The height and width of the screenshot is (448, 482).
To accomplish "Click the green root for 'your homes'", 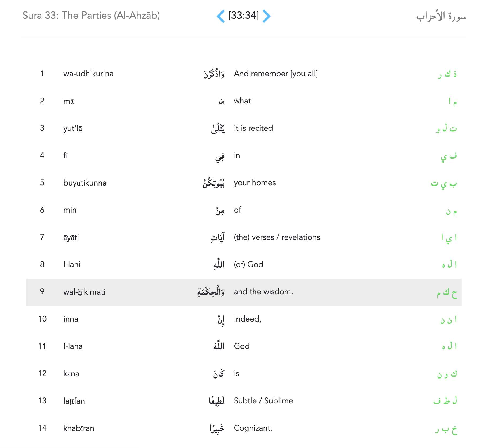I will pyautogui.click(x=444, y=183).
